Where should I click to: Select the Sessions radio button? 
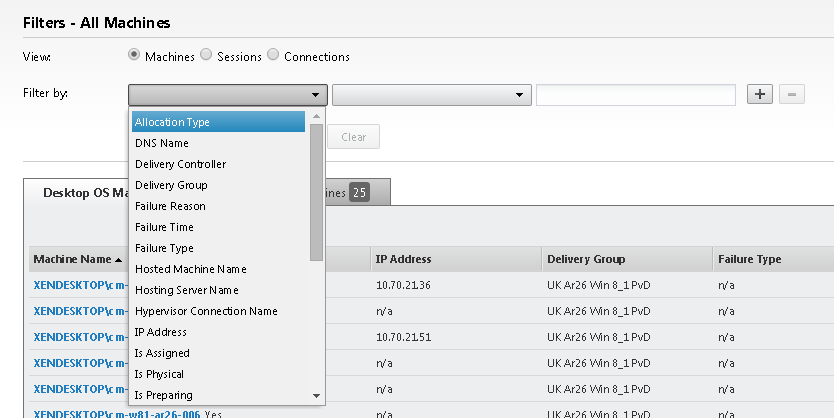point(207,56)
